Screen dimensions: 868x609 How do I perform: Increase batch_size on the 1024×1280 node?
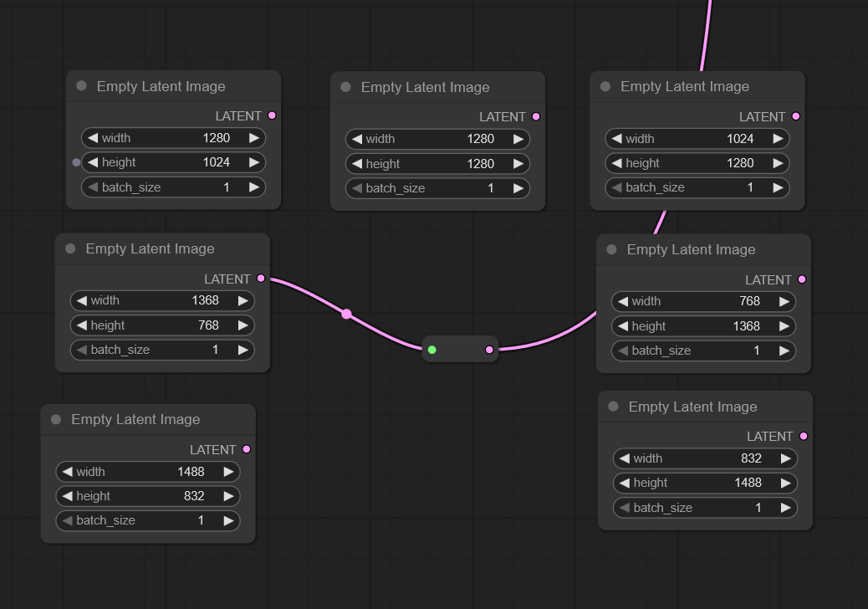(778, 187)
